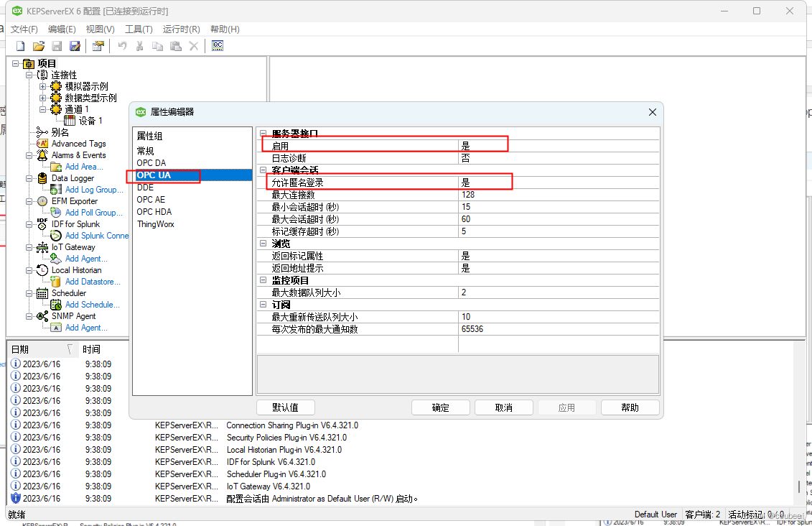812x526 pixels.
Task: Click the IoT Gateway icon
Action: pyautogui.click(x=42, y=247)
